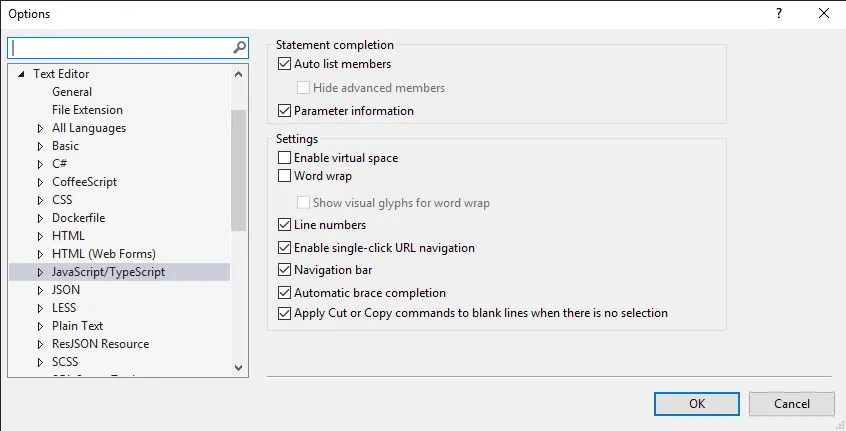Expand the All Languages node arrow
846x431 pixels.
40,128
